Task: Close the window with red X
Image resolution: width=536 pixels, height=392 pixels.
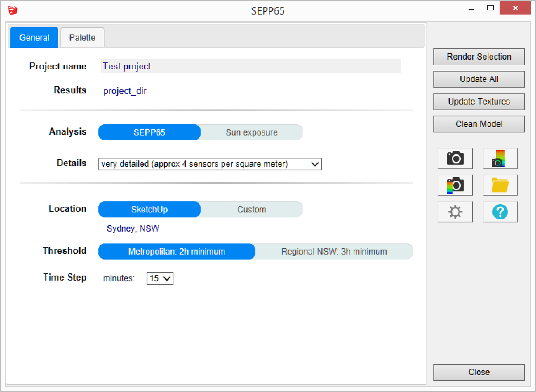Action: coord(515,8)
